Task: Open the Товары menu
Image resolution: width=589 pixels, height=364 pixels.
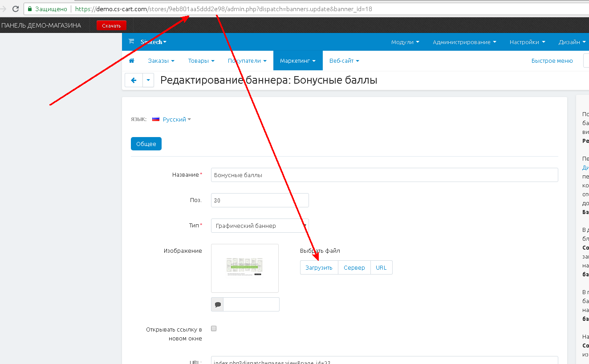Action: tap(201, 61)
